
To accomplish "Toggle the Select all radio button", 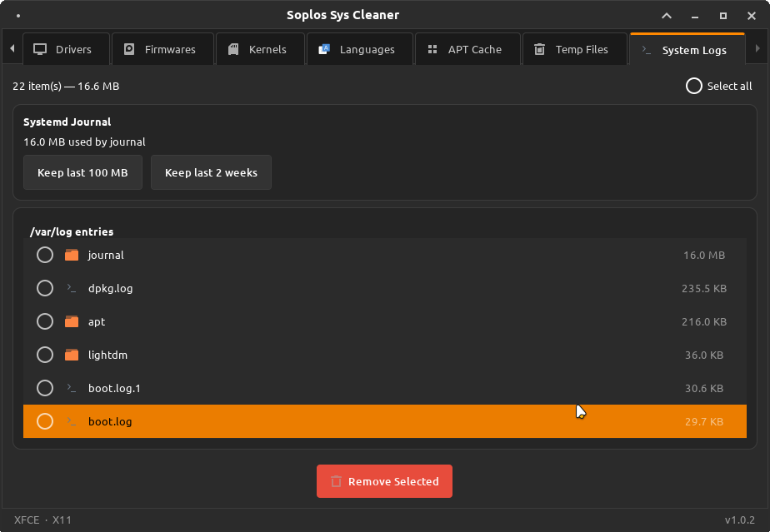I will coord(694,86).
